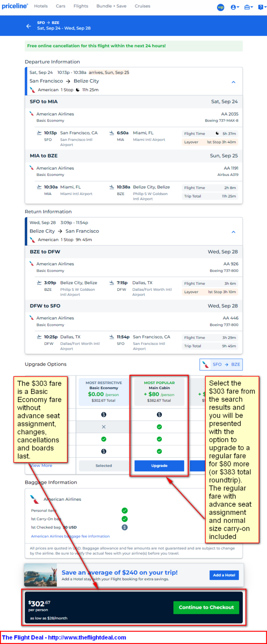Open theflightdeal.com footer link

87,637
